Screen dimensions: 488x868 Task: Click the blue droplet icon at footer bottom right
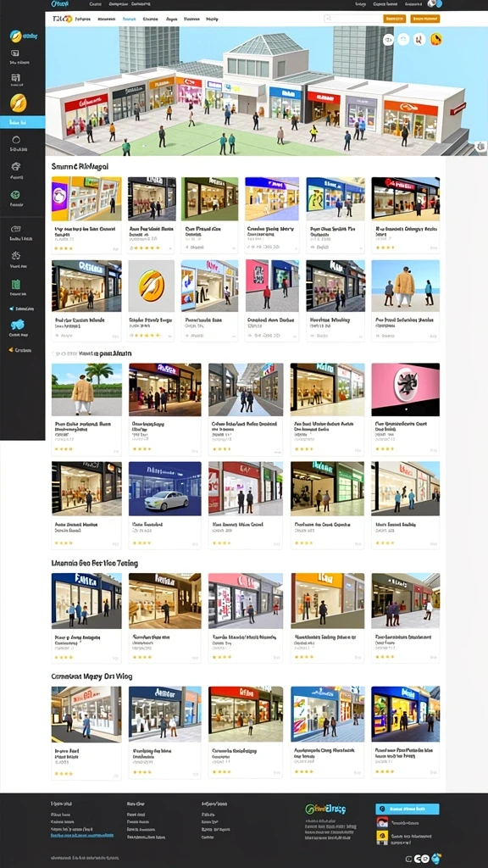click(436, 858)
